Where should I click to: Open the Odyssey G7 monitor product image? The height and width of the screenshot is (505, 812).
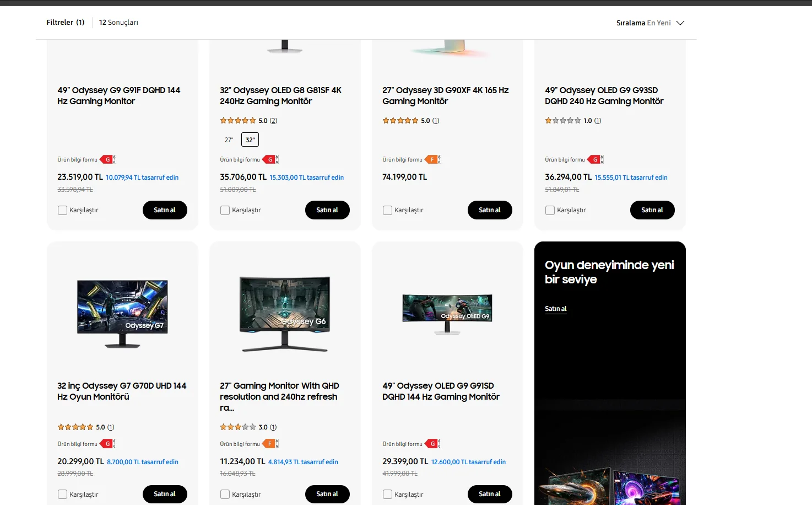click(x=122, y=313)
